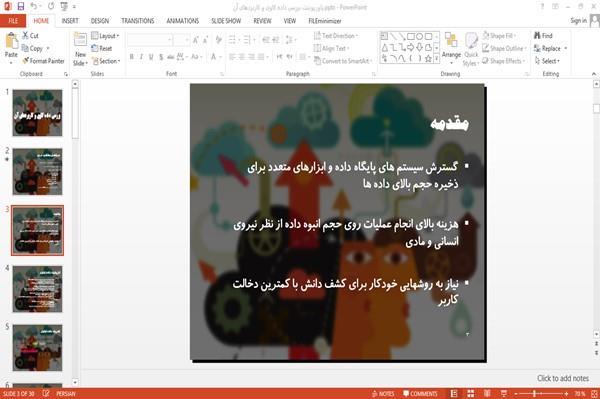Switch to Reading view in status bar
The image size is (600, 399).
point(487,394)
